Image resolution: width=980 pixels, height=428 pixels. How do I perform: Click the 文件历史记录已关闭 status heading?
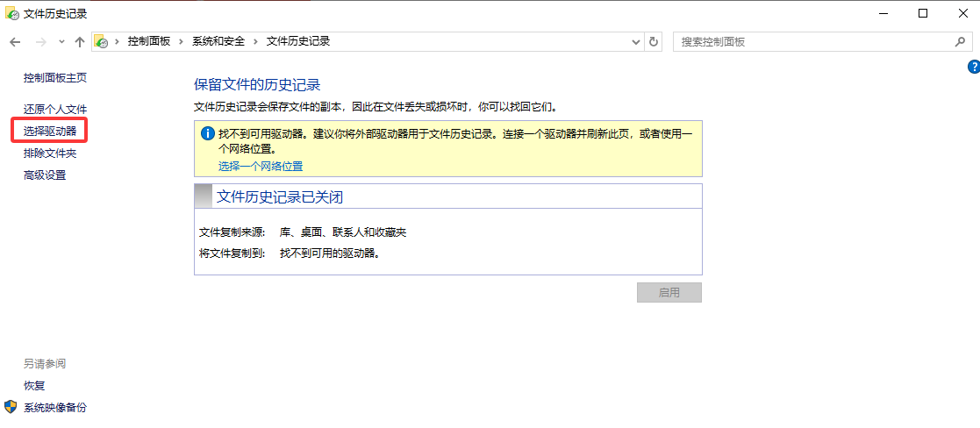(280, 196)
